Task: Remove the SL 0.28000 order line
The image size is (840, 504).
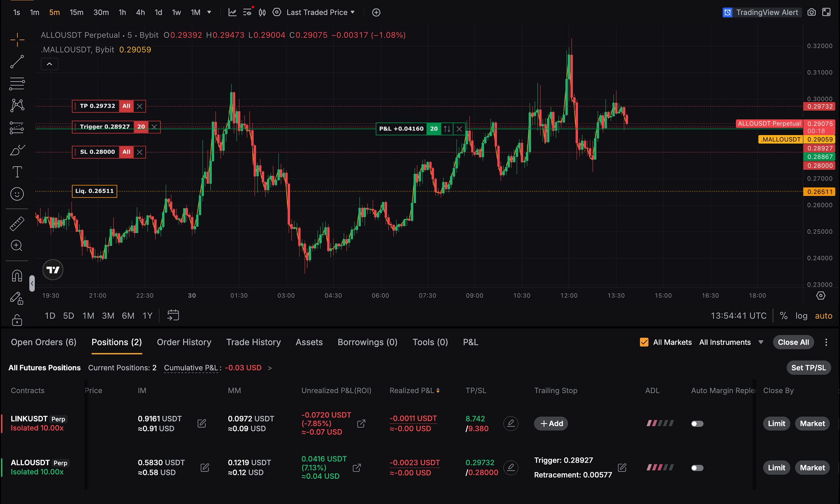Action: click(x=139, y=152)
